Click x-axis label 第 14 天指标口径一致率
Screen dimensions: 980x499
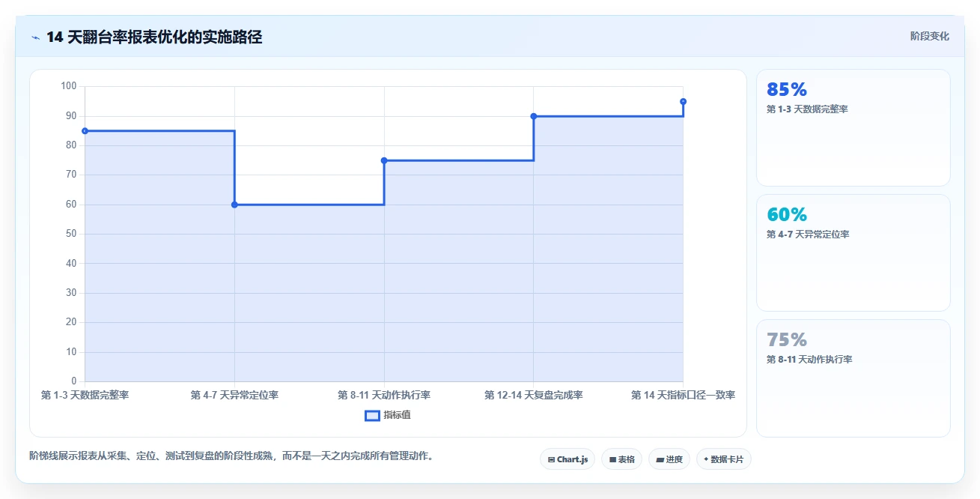683,395
